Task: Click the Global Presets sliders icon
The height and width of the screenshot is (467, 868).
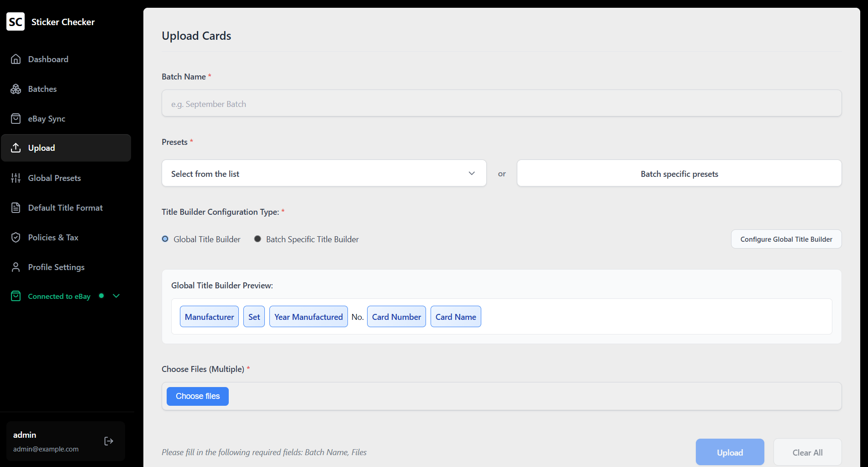Action: (x=16, y=178)
